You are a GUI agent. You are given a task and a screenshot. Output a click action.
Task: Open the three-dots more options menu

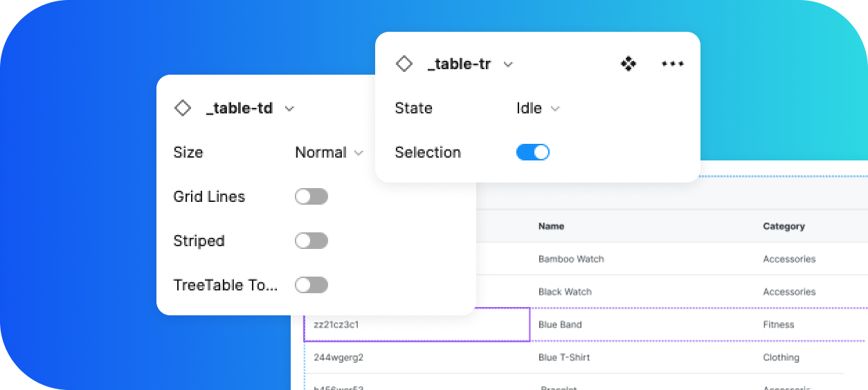pos(673,64)
